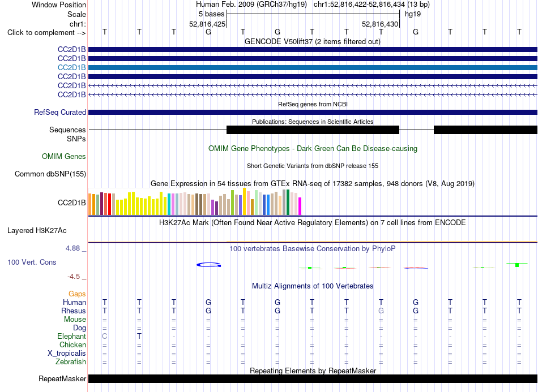Open the RefSeq Curated track label
This screenshot has height=392, width=538.
point(59,113)
